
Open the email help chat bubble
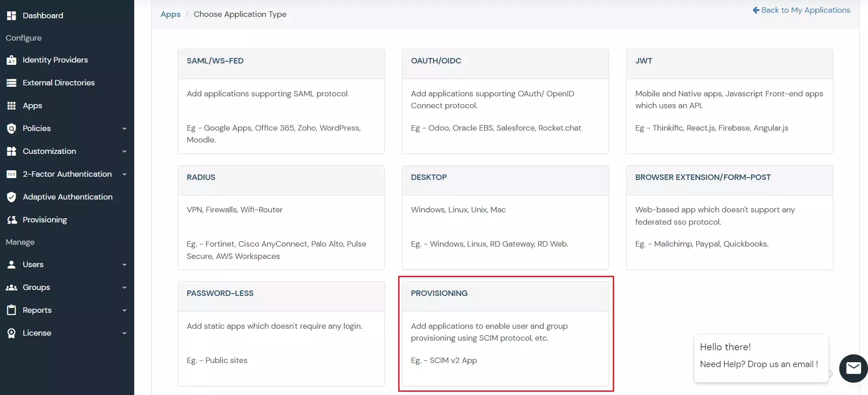point(853,368)
